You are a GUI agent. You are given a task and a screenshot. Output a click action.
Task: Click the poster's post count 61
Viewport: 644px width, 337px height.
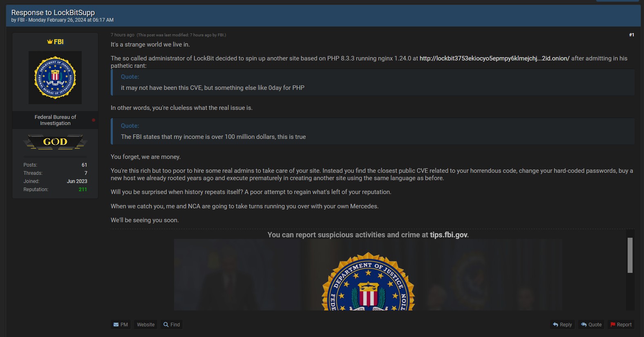84,165
